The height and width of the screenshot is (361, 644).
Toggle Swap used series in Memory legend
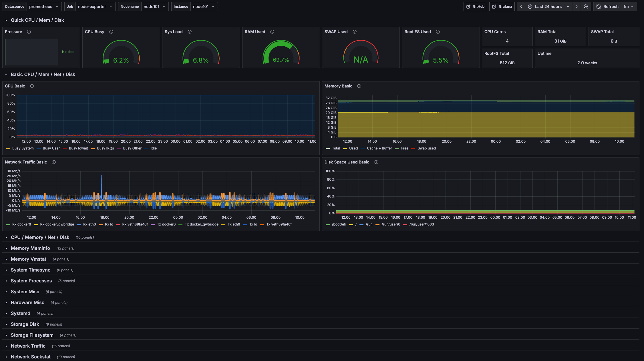426,148
